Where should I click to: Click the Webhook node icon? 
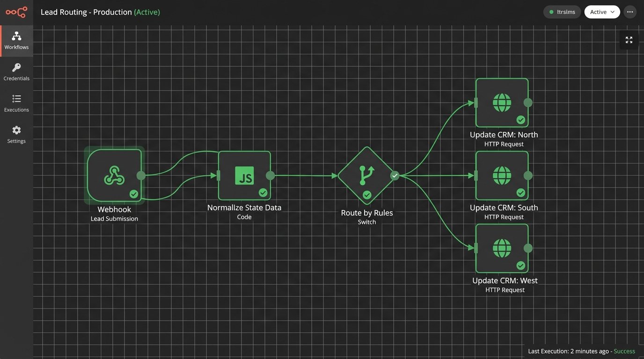tap(114, 175)
